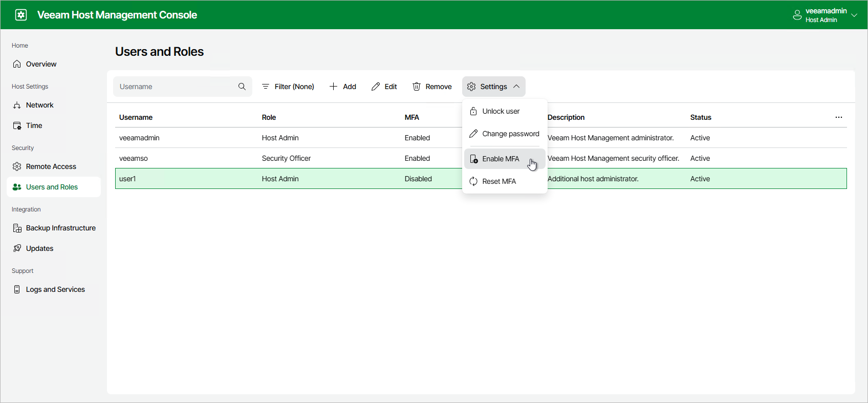Click the Edit pencil icon
This screenshot has height=403, width=868.
coord(376,87)
